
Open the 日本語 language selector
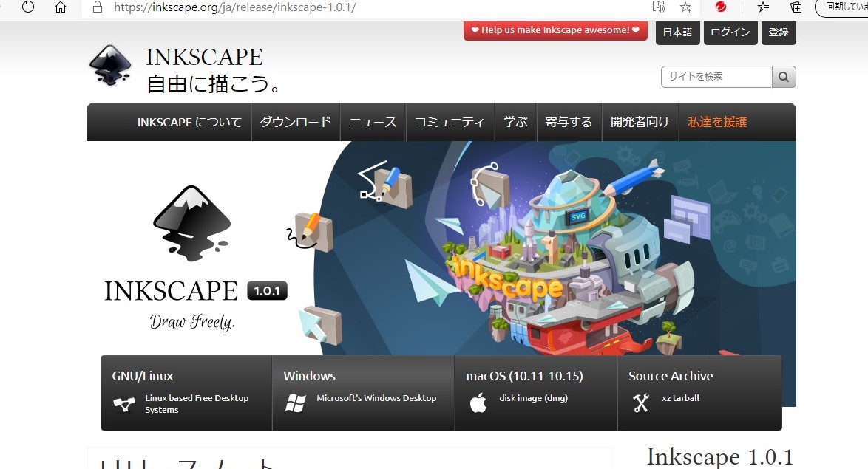[677, 32]
